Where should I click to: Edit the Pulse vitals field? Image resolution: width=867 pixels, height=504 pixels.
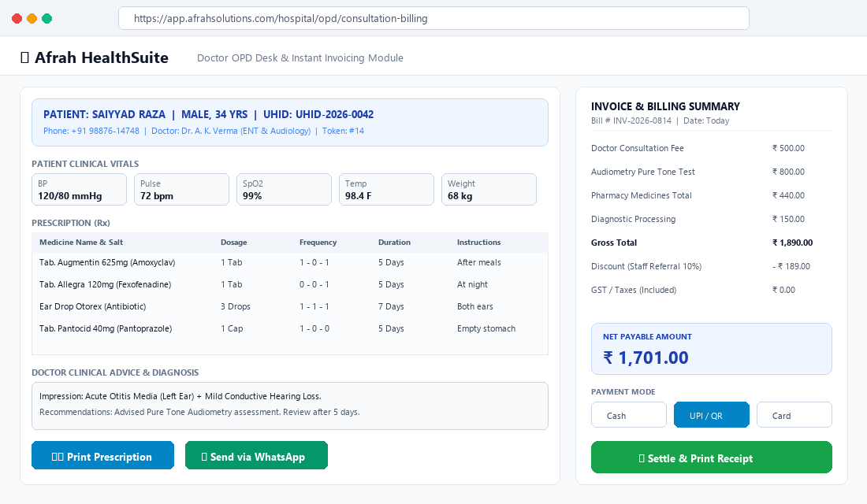coord(181,190)
